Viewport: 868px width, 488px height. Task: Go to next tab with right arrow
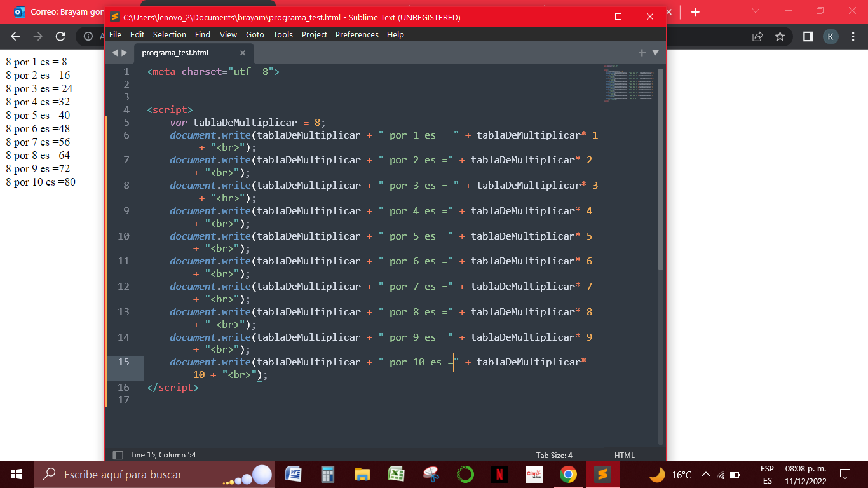point(125,53)
